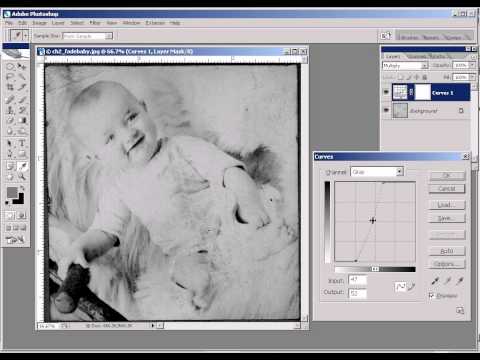Open the Sample Size dropdown
This screenshot has height=360, width=480.
[88, 36]
